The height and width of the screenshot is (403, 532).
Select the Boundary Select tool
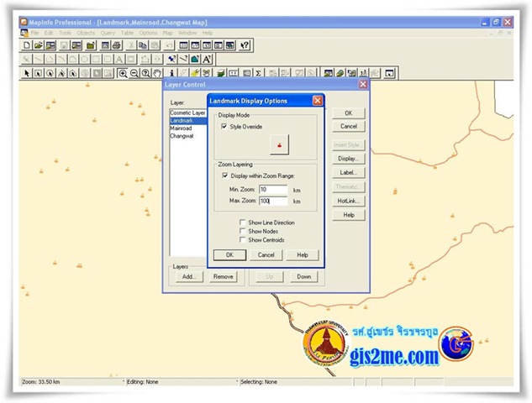tap(73, 73)
